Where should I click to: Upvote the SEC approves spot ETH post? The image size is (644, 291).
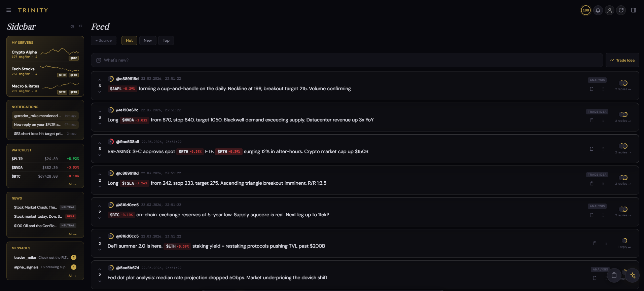pyautogui.click(x=100, y=143)
